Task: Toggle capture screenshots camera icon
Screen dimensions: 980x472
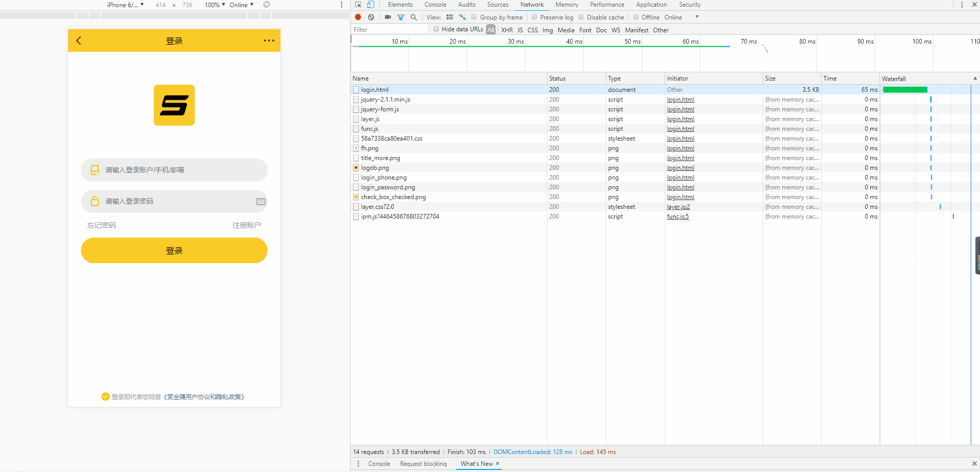Action: pyautogui.click(x=388, y=17)
